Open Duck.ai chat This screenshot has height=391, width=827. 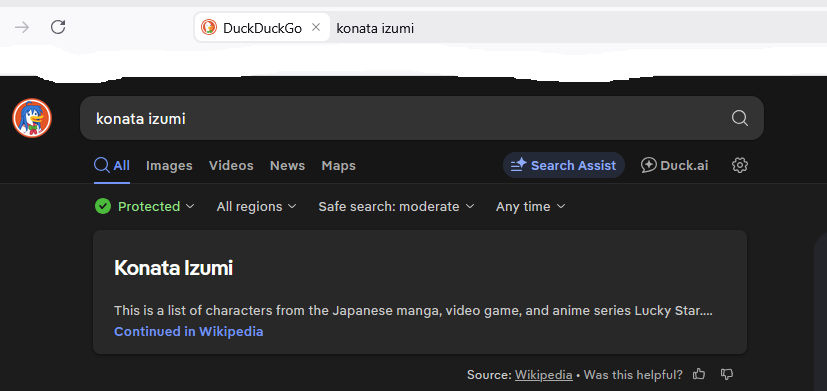(675, 165)
